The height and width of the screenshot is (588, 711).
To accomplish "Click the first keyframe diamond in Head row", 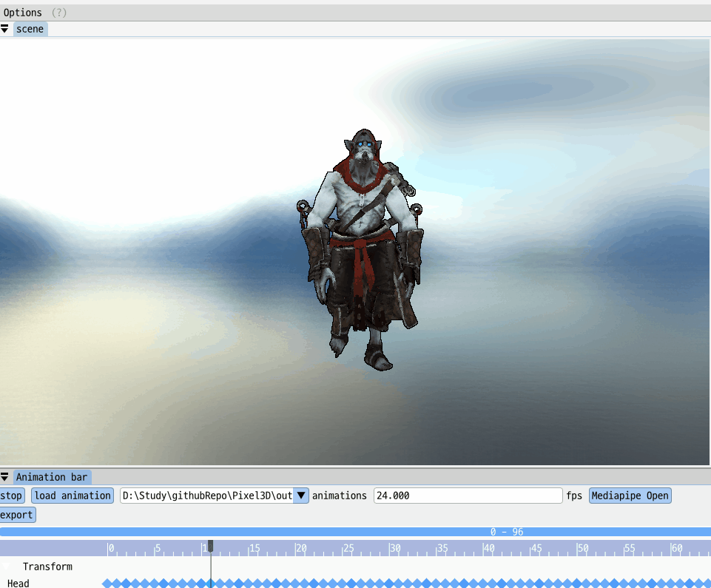I will 107,584.
